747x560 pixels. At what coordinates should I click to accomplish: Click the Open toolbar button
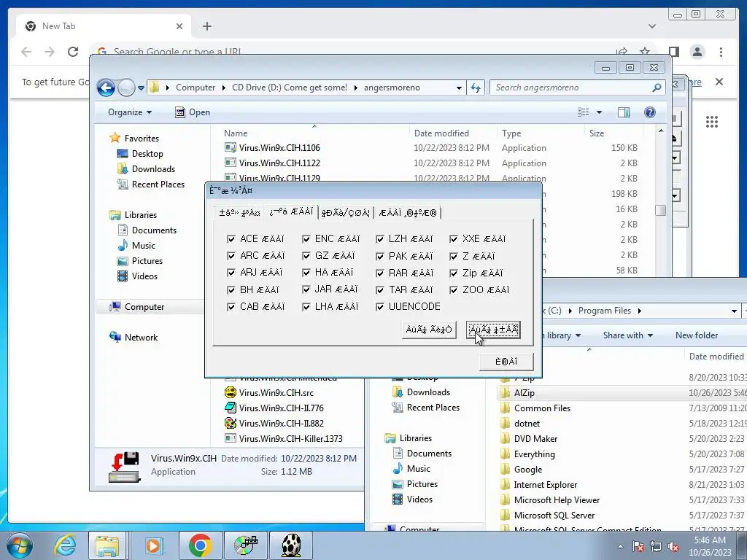(193, 112)
